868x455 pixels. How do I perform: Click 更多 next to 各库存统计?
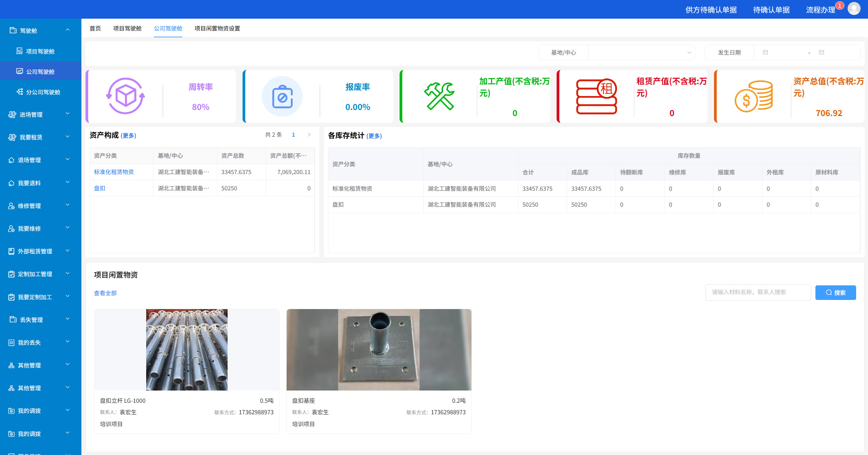(374, 136)
